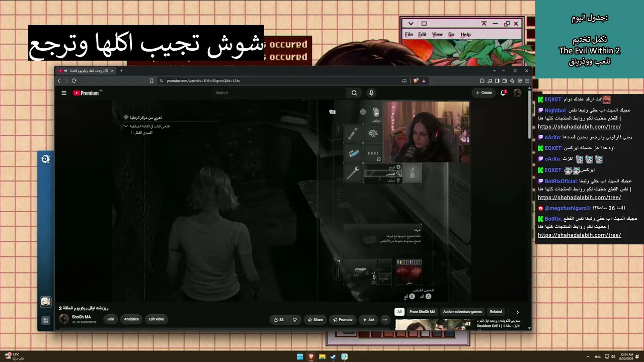Open shahadalabih link in Nightbot's message
This screenshot has height=362, width=644.
tap(580, 127)
